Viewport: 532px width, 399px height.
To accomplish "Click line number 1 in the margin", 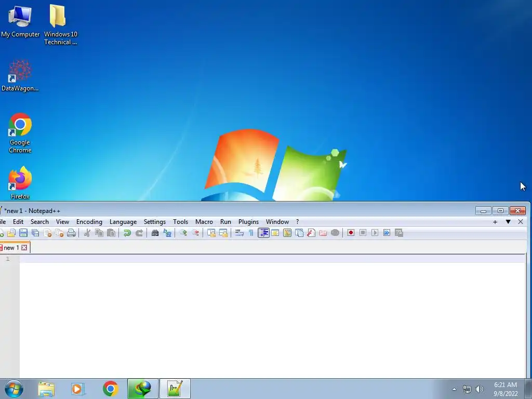I will [7, 259].
